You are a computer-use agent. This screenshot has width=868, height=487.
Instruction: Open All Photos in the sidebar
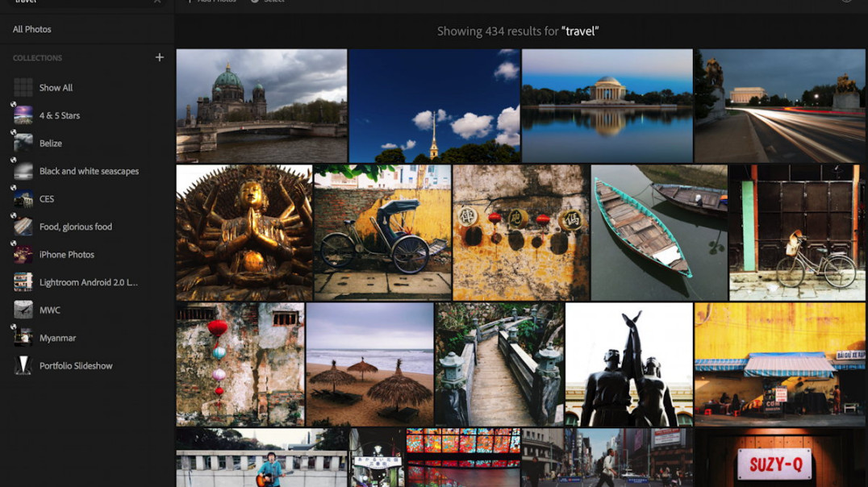[32, 29]
